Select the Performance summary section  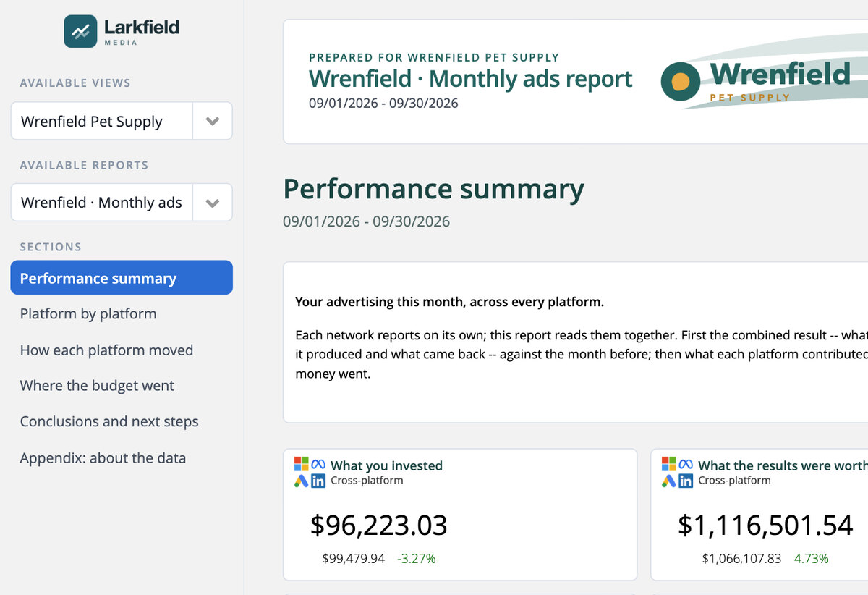pos(122,278)
